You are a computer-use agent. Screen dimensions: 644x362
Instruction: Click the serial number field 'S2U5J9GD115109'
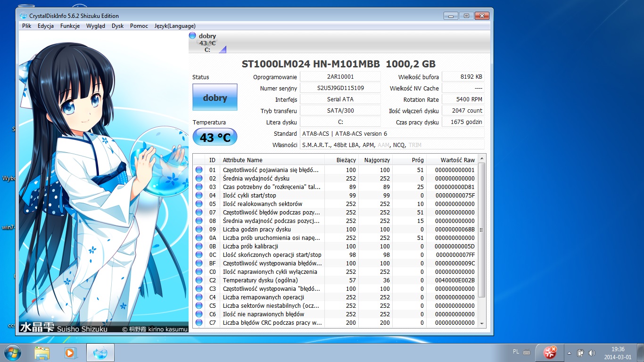[340, 88]
